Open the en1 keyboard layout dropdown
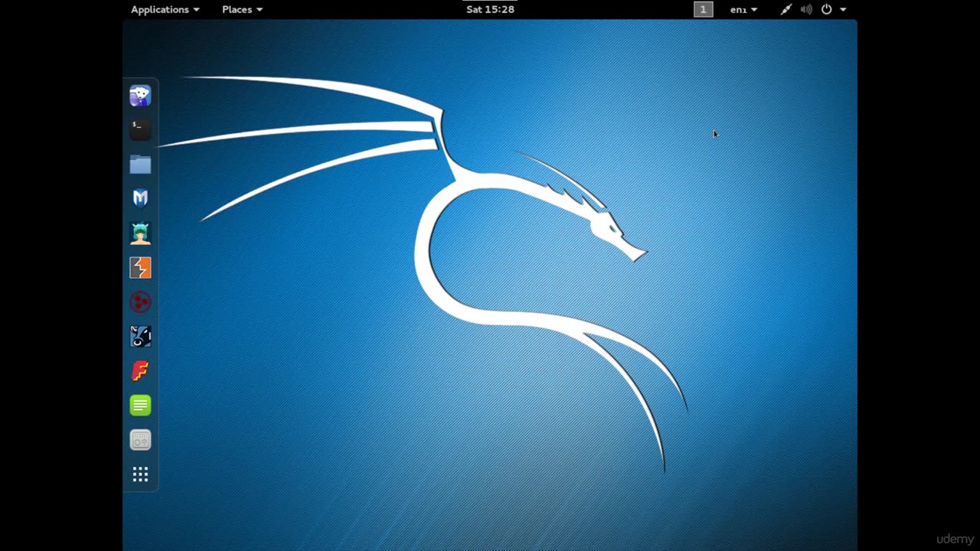 743,9
